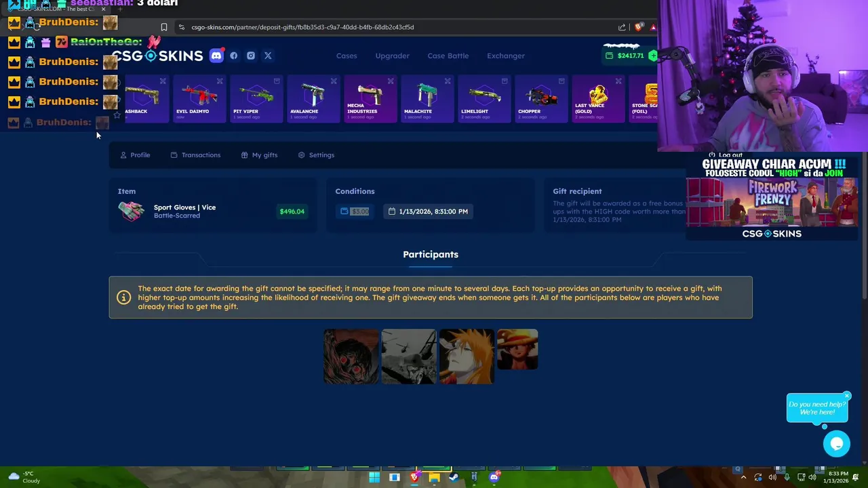
Task: Click the star icon below the chat overlay
Action: click(x=117, y=115)
